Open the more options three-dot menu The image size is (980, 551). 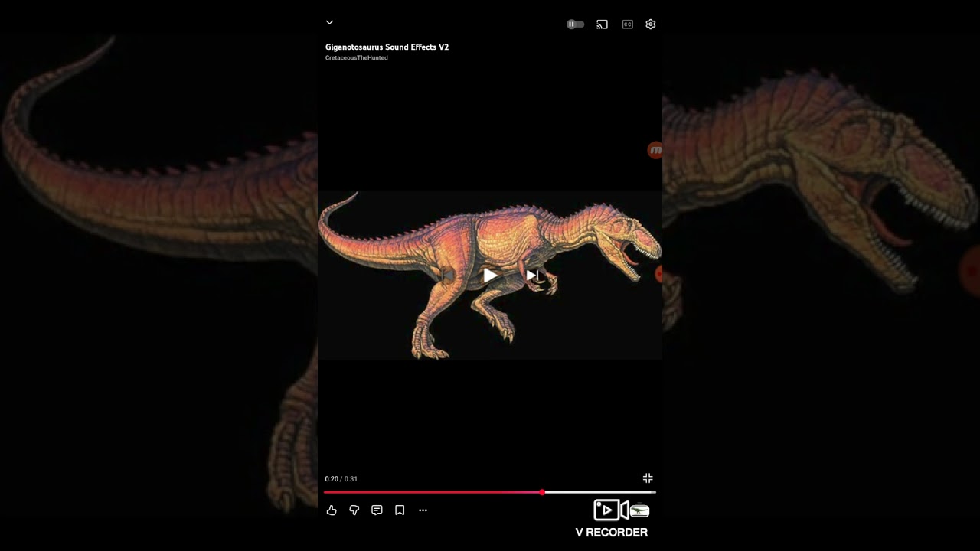(423, 510)
